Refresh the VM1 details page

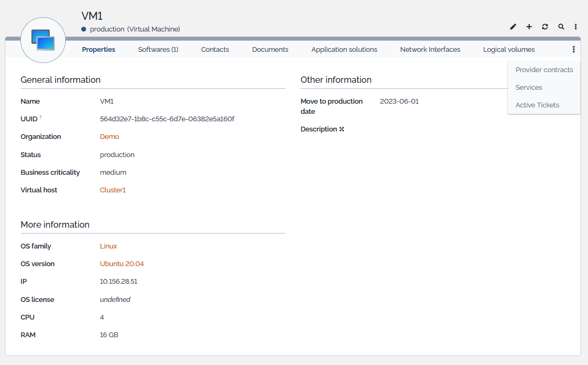(x=545, y=27)
